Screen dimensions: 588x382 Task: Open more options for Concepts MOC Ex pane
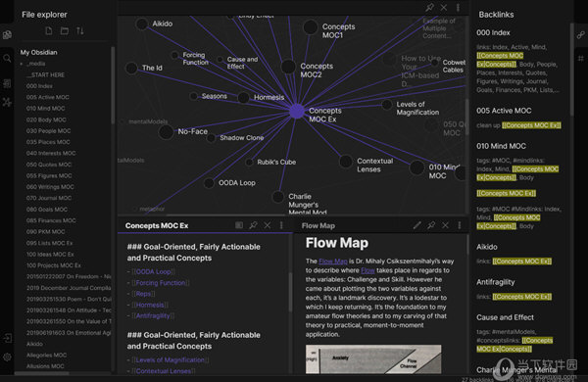click(x=281, y=225)
